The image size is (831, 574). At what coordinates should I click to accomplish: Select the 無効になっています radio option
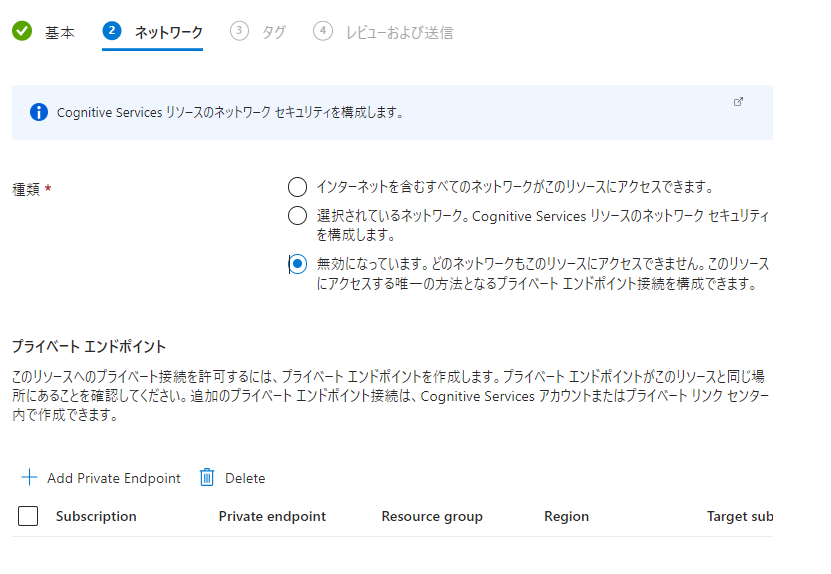tap(297, 264)
